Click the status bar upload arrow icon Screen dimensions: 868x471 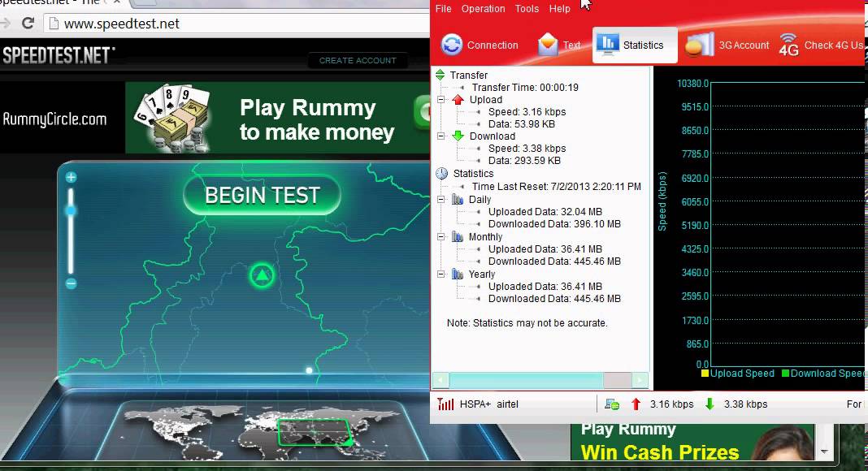click(x=636, y=404)
